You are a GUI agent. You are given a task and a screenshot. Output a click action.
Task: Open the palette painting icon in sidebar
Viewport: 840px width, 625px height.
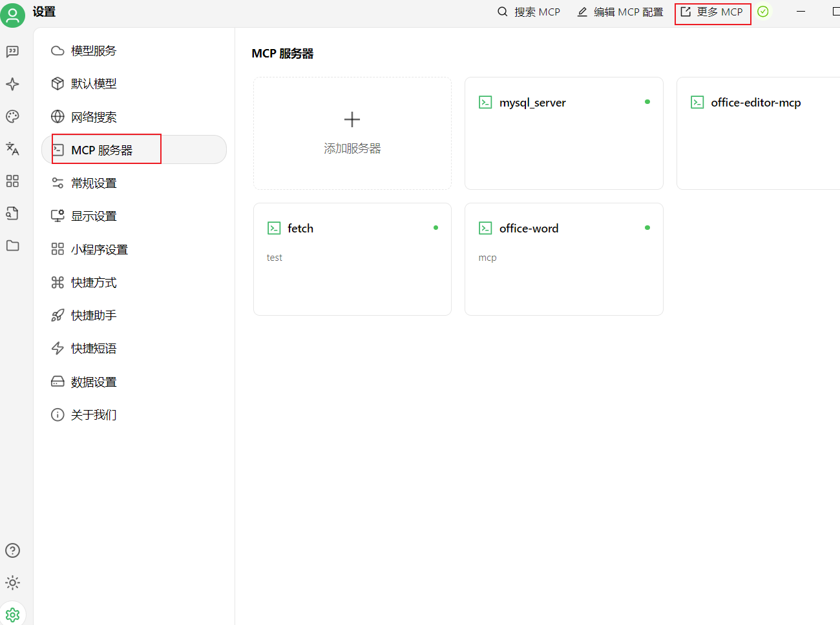[x=12, y=116]
